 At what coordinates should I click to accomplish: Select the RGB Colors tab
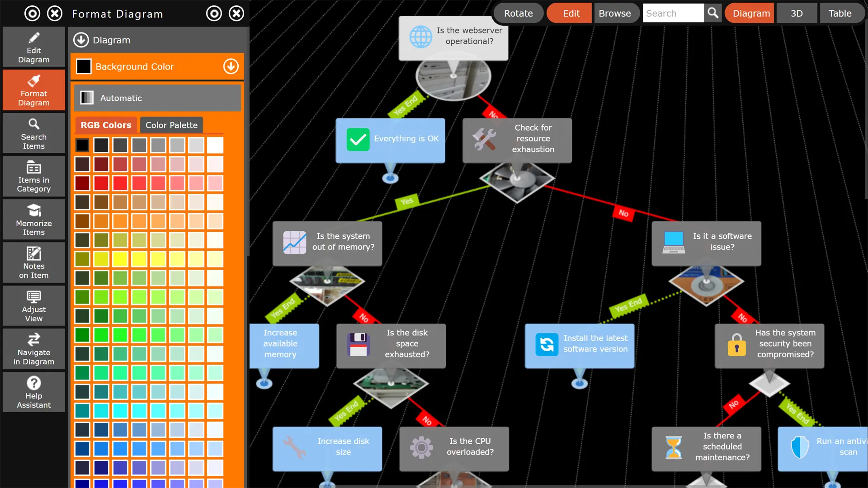point(106,125)
